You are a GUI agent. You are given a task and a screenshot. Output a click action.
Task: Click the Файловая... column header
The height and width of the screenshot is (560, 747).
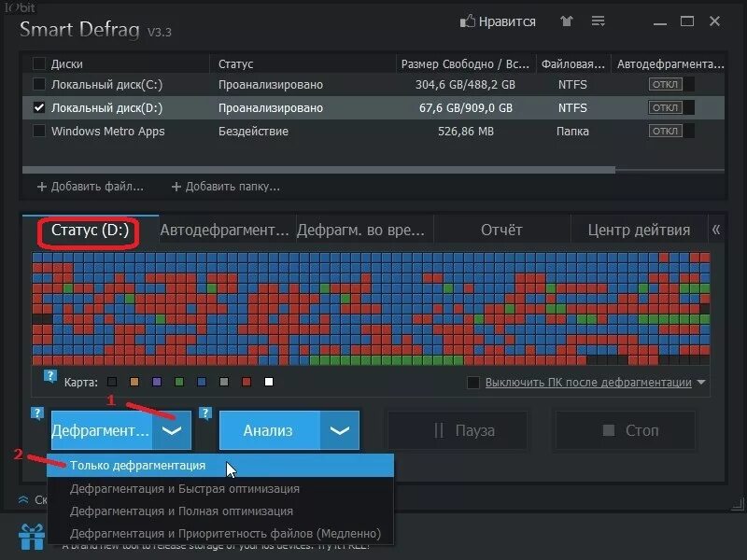coord(573,63)
